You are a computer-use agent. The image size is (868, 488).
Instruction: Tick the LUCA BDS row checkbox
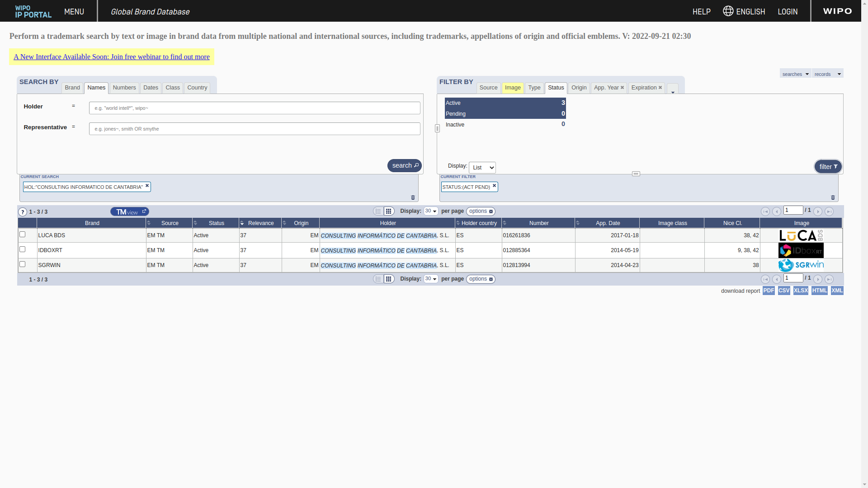(22, 235)
